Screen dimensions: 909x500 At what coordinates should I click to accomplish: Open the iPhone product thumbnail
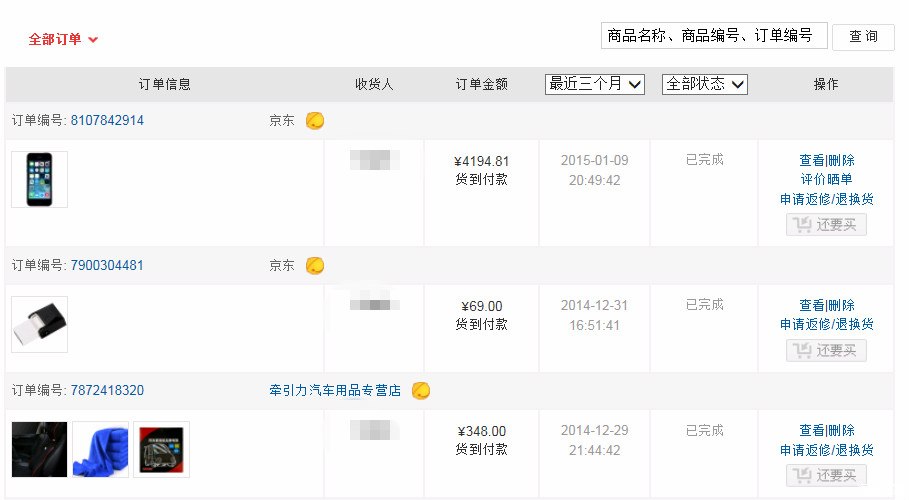(40, 180)
